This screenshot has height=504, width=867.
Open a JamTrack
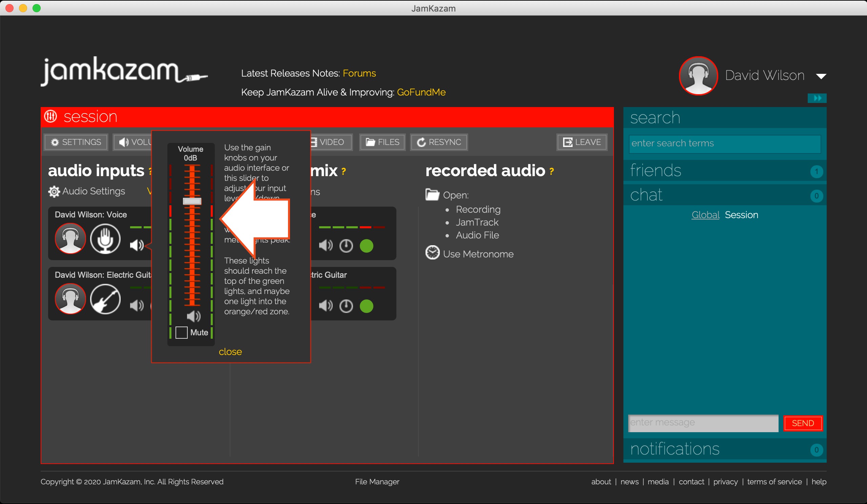coord(477,222)
